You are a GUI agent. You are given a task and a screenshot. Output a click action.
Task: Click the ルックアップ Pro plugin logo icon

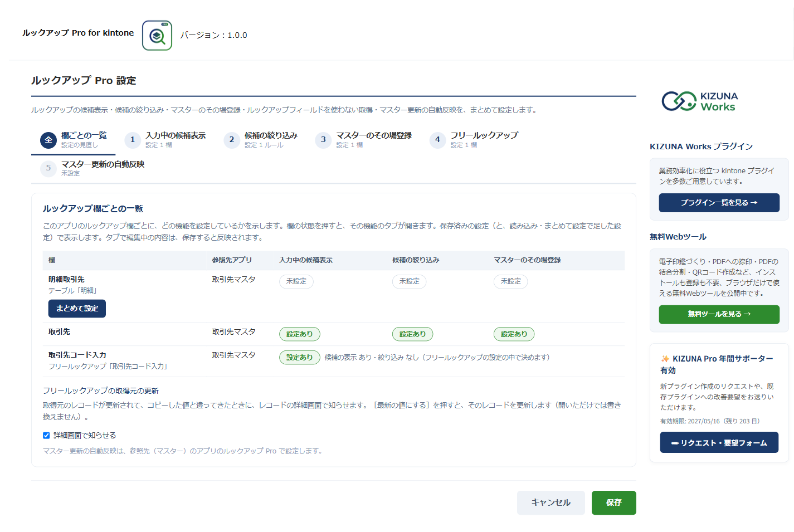coord(157,36)
